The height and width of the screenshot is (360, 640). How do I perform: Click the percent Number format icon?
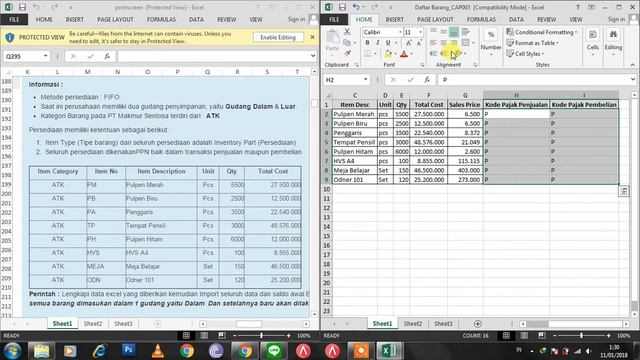point(491,35)
